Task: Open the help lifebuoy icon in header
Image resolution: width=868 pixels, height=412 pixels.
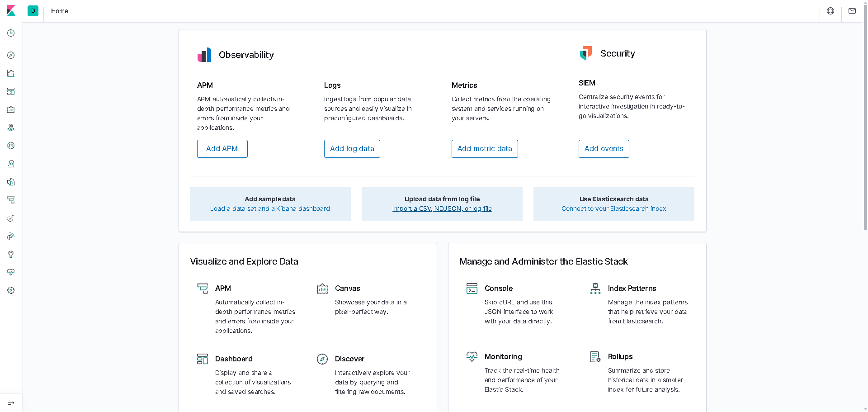Action: [830, 11]
